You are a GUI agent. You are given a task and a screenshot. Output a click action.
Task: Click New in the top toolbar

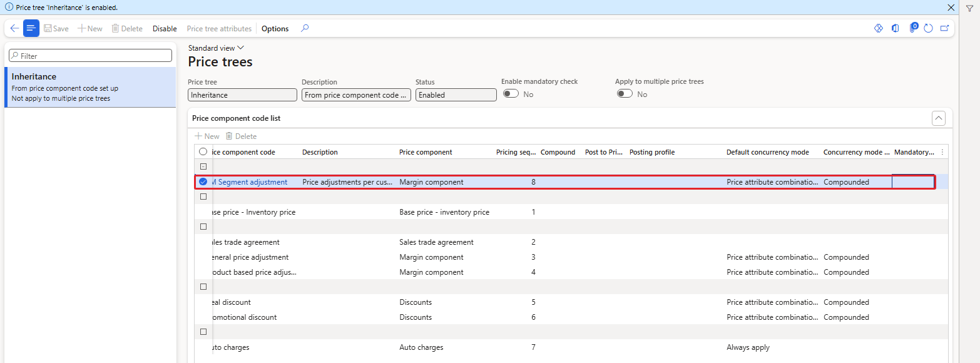pos(90,29)
